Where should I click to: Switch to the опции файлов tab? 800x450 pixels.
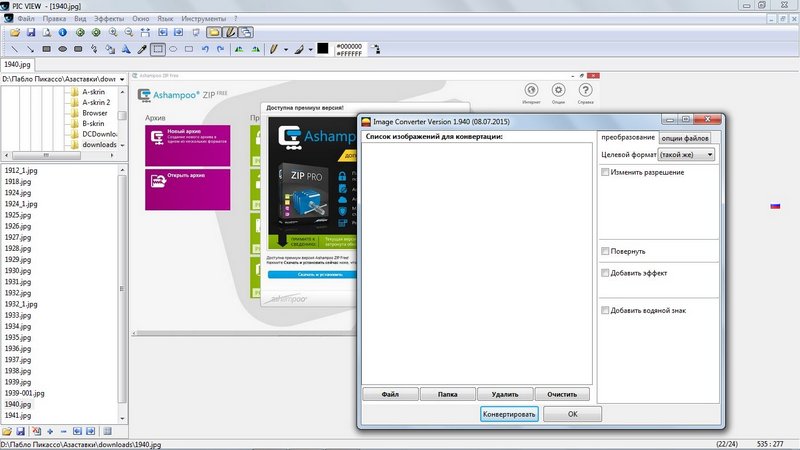[685, 138]
